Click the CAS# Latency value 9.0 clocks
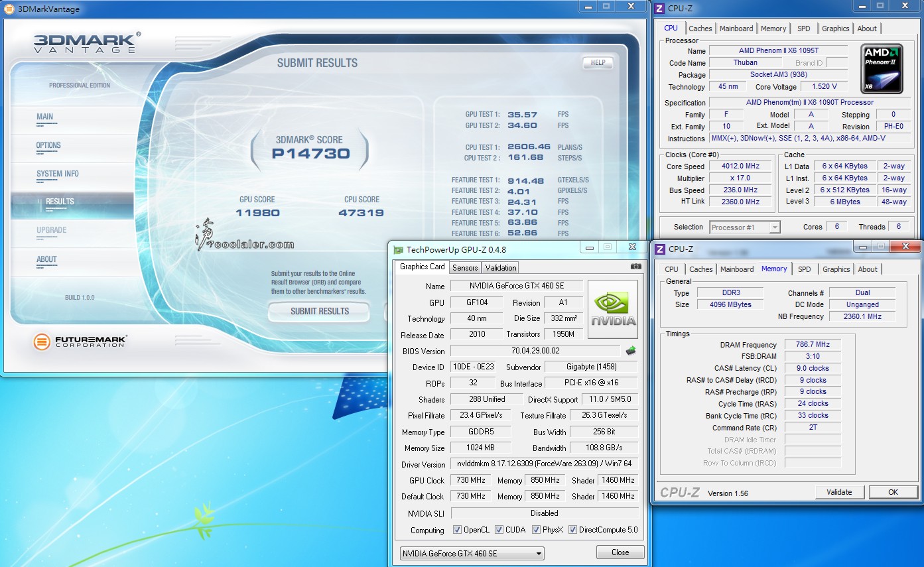The image size is (924, 567). pyautogui.click(x=813, y=368)
